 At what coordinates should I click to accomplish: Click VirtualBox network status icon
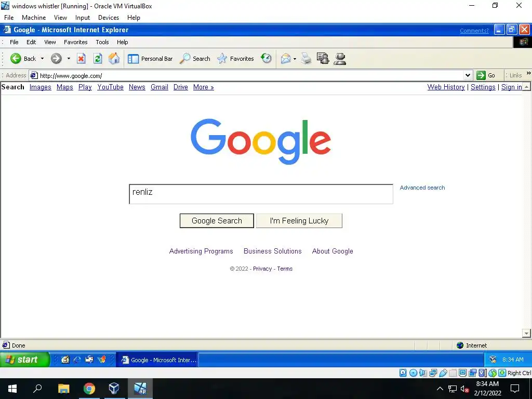pyautogui.click(x=433, y=373)
